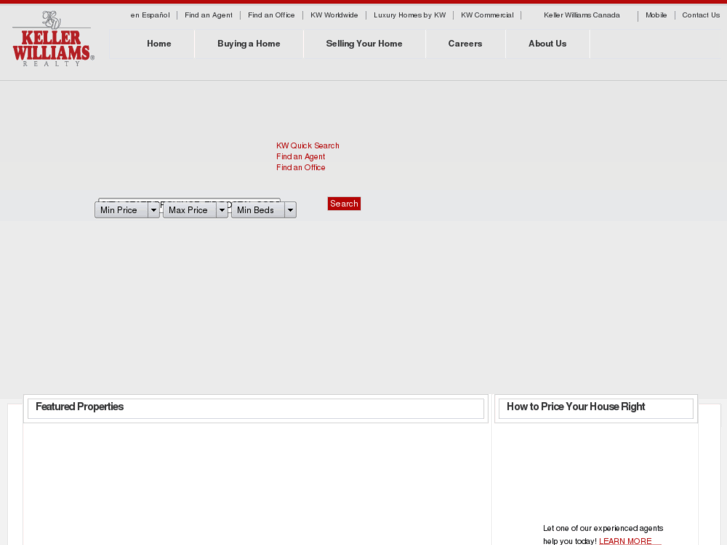Visit KW Worldwide link

coord(334,15)
